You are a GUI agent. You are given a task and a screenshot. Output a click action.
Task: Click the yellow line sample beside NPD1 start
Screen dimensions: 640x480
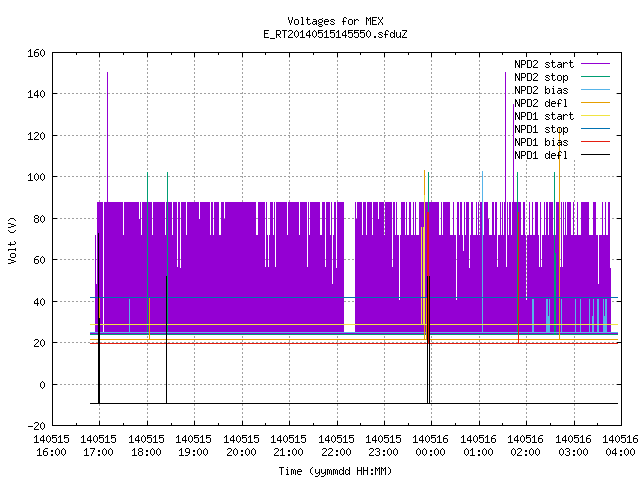(595, 116)
